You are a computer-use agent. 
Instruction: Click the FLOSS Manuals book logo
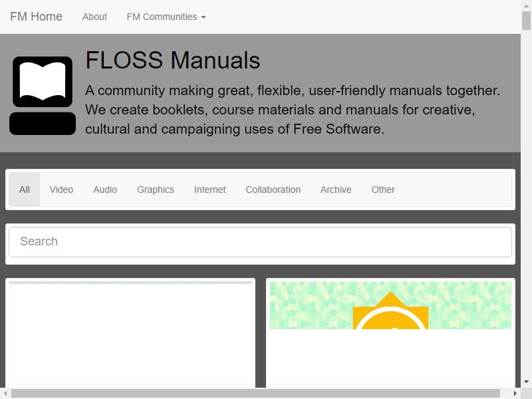click(43, 96)
